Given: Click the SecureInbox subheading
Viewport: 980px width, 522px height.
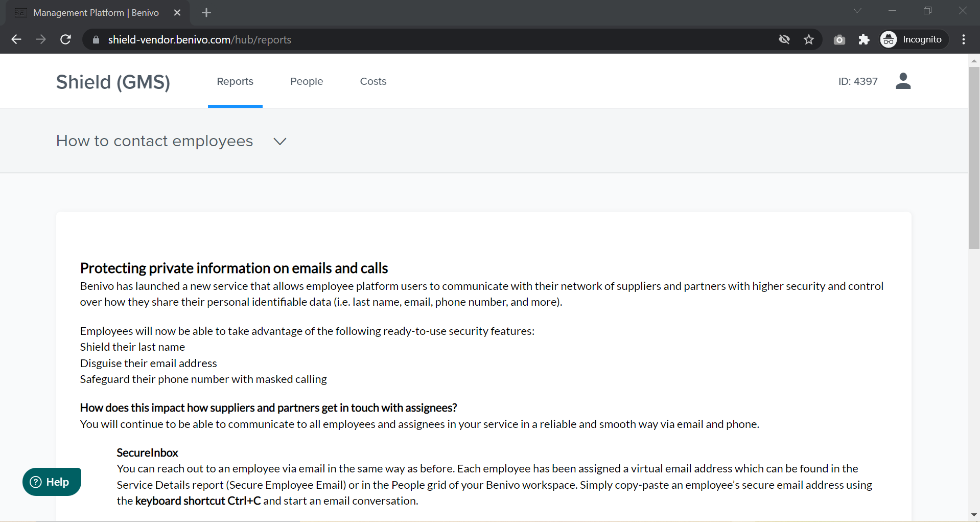Looking at the screenshot, I should pyautogui.click(x=147, y=452).
